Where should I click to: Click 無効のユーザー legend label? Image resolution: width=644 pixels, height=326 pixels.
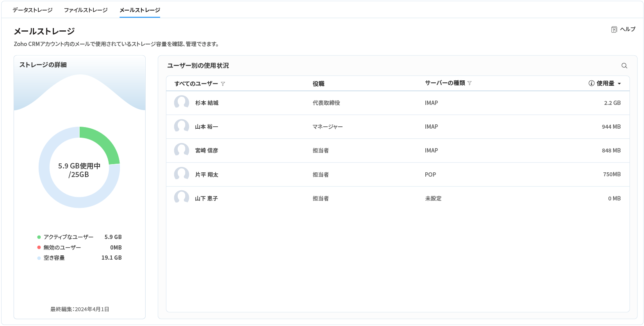tap(62, 248)
